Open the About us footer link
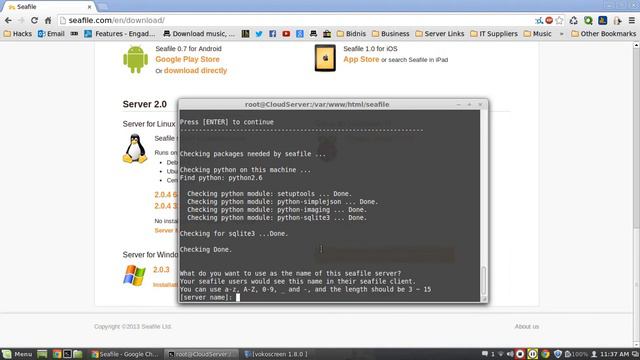 527,327
